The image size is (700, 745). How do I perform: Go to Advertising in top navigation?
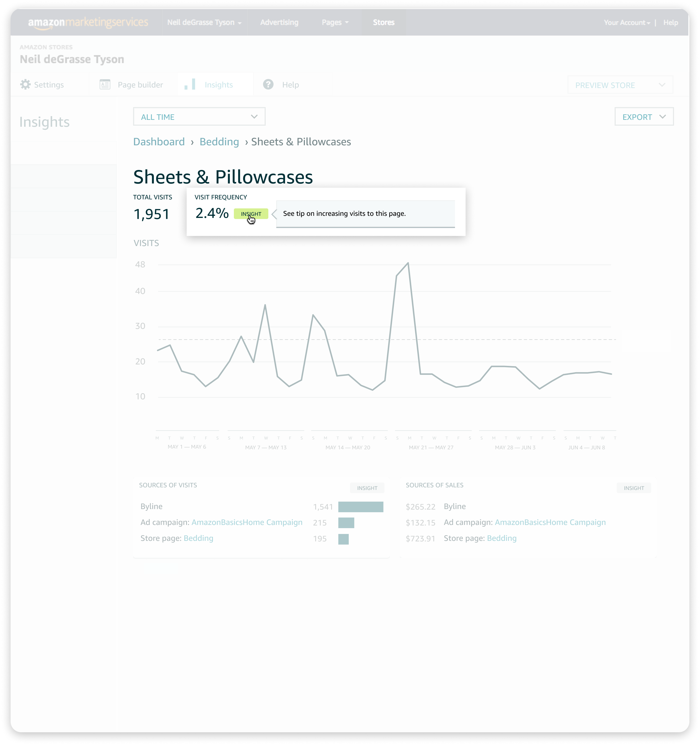point(279,23)
